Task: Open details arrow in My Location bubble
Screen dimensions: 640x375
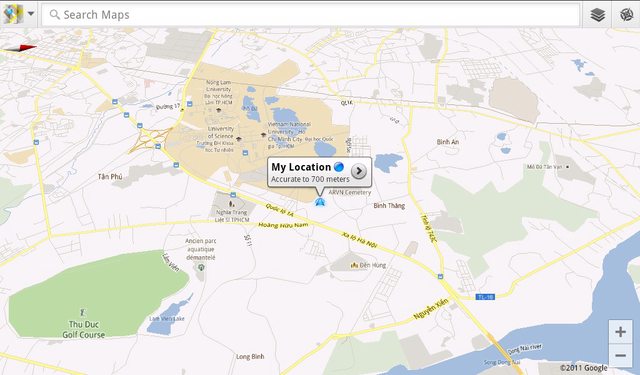Action: pyautogui.click(x=359, y=171)
